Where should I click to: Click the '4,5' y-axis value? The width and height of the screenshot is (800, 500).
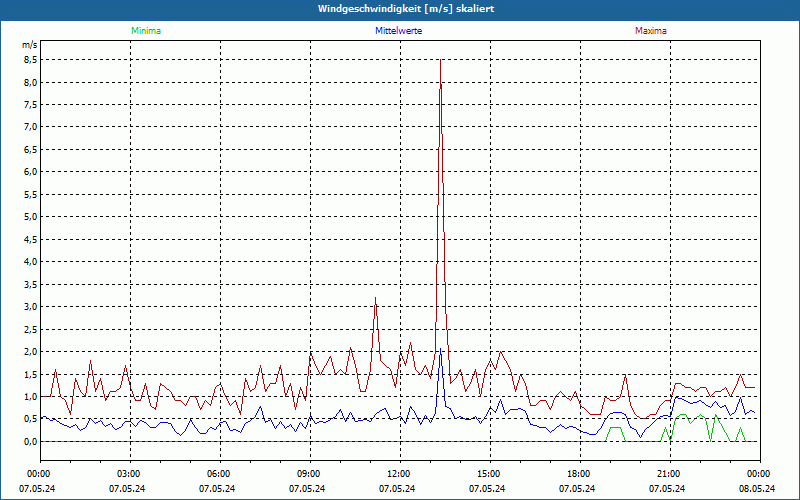coord(31,239)
